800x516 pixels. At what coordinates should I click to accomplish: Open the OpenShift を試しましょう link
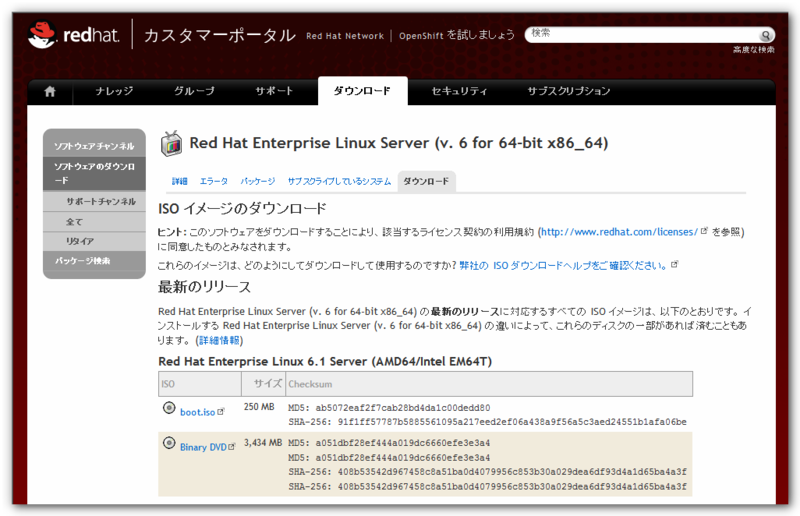457,35
